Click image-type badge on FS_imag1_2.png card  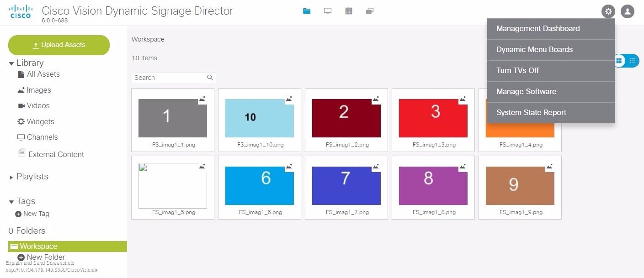click(x=376, y=99)
